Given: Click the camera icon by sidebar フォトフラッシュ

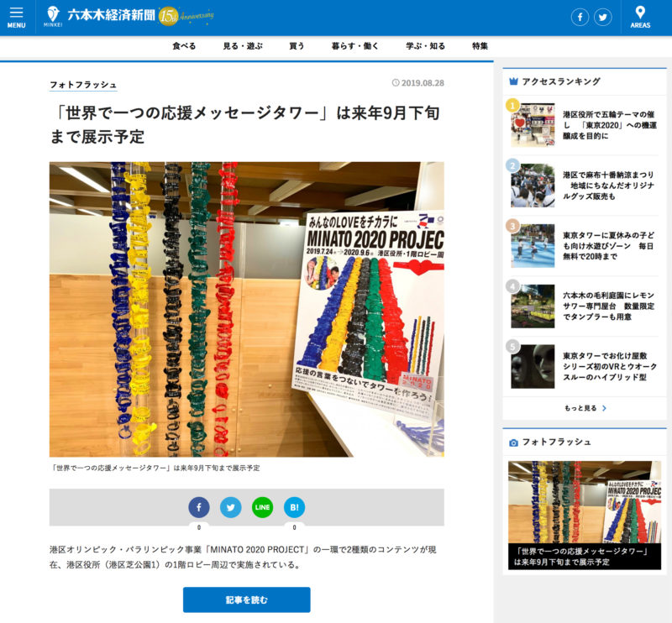Looking at the screenshot, I should click(513, 442).
